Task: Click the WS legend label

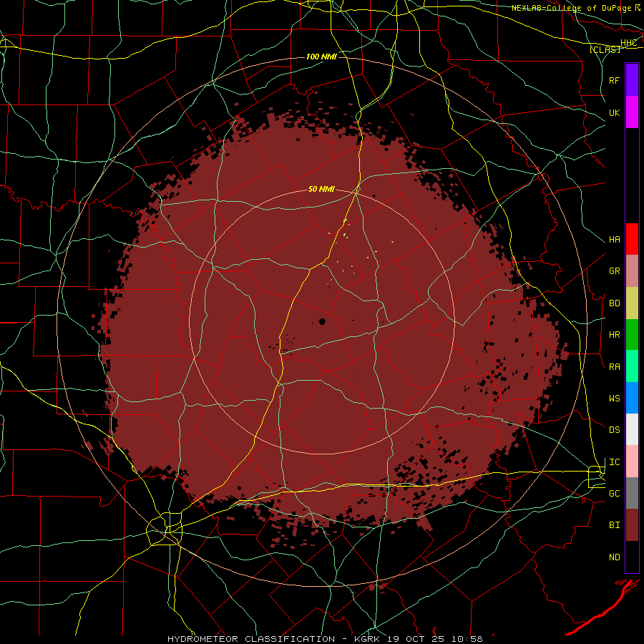Action: [615, 399]
